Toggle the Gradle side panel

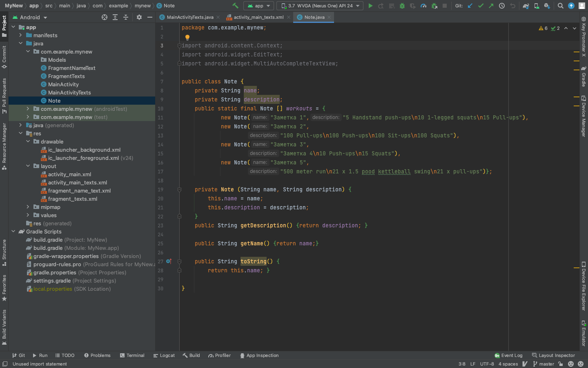[584, 76]
